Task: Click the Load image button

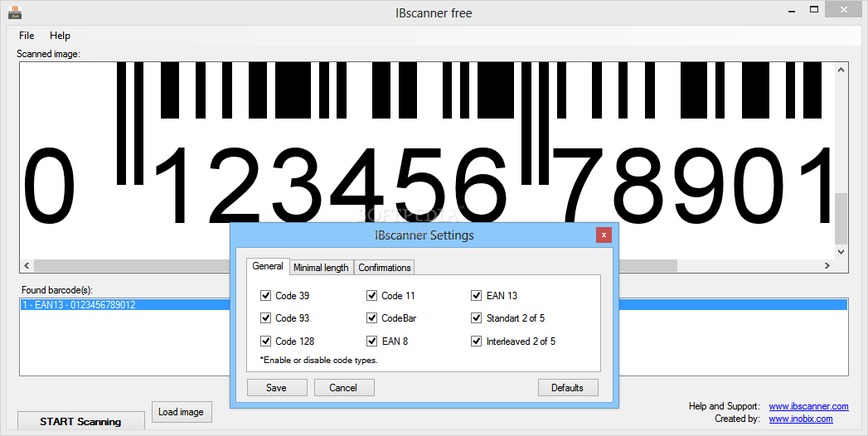Action: click(182, 412)
